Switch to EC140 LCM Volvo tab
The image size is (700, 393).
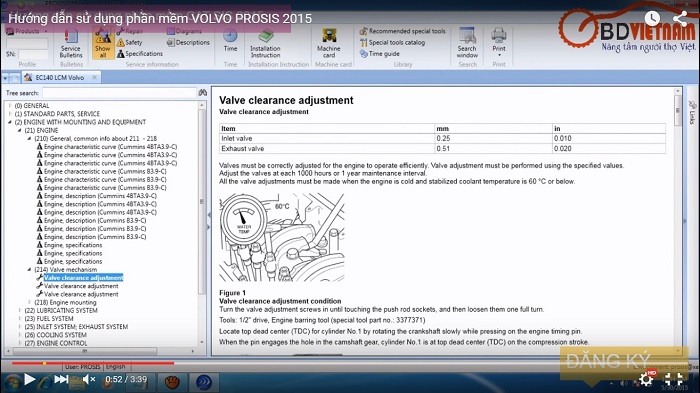pyautogui.click(x=60, y=78)
